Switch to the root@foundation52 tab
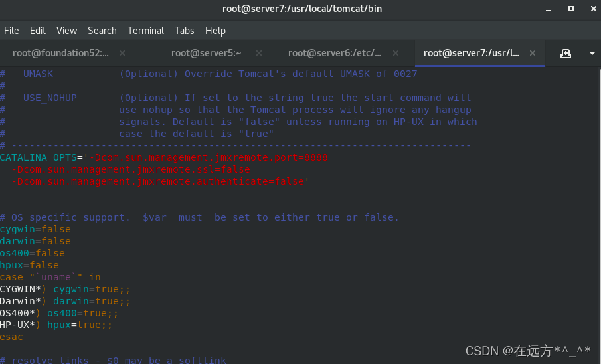 tap(60, 53)
